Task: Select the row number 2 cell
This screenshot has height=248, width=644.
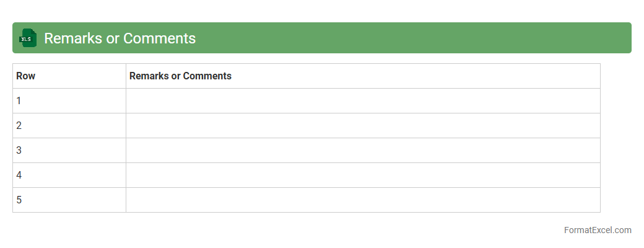Action: pyautogui.click(x=69, y=126)
